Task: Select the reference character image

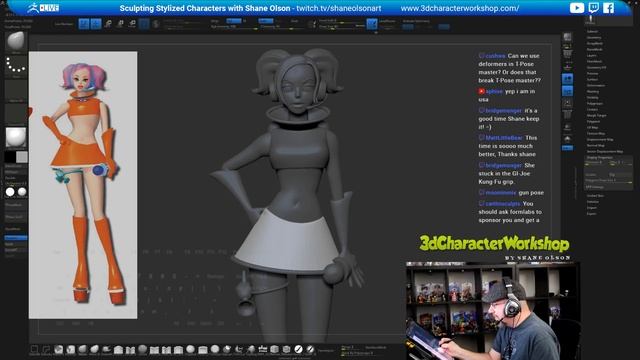Action: pyautogui.click(x=83, y=185)
